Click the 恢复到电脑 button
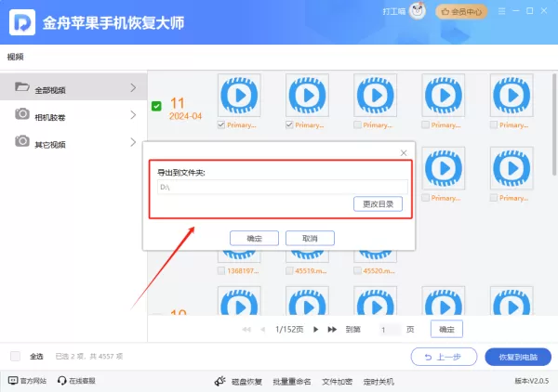 tap(518, 357)
